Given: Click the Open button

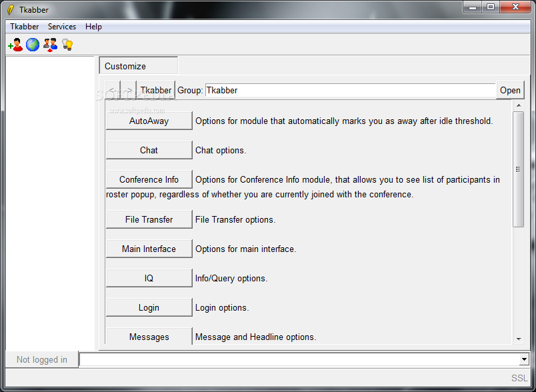Looking at the screenshot, I should click(510, 90).
